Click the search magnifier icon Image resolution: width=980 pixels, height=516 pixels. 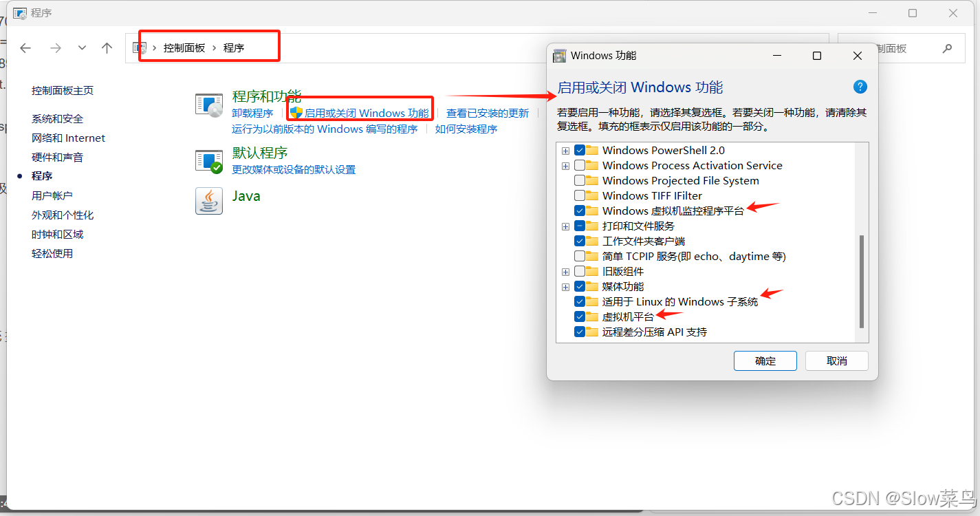point(948,48)
